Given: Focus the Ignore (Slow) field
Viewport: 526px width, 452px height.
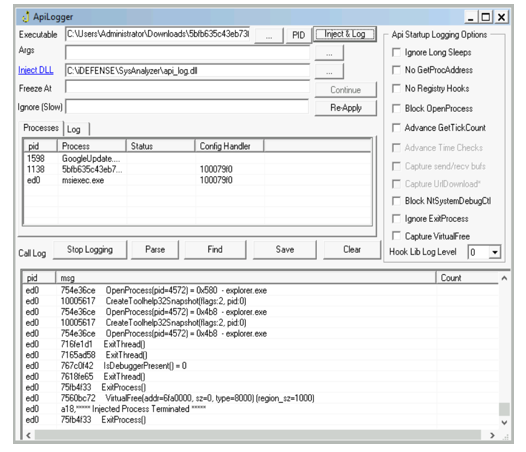Looking at the screenshot, I should point(187,107).
